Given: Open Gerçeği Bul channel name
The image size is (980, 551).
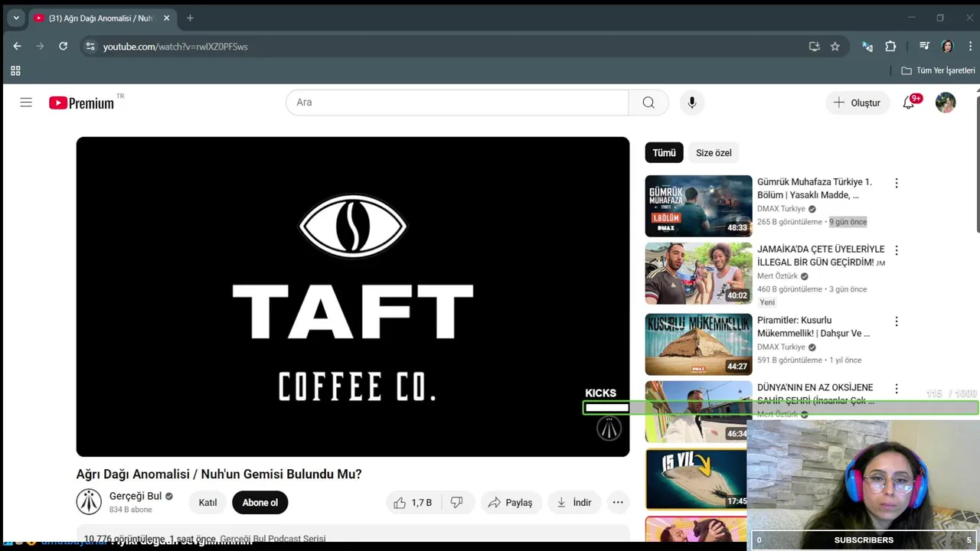Looking at the screenshot, I should pyautogui.click(x=136, y=496).
